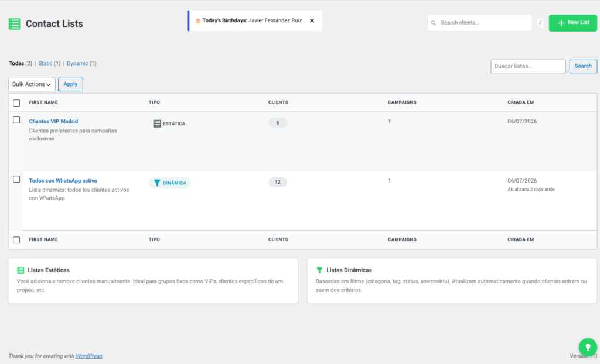Click the birthday cake icon in notification
This screenshot has width=600, height=364.
coord(198,20)
